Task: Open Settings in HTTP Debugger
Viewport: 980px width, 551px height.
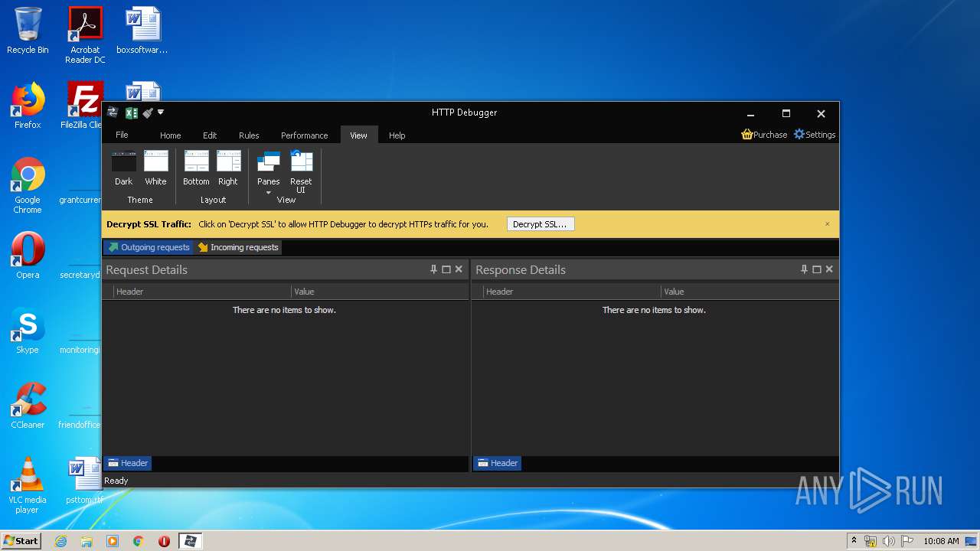Action: click(815, 135)
